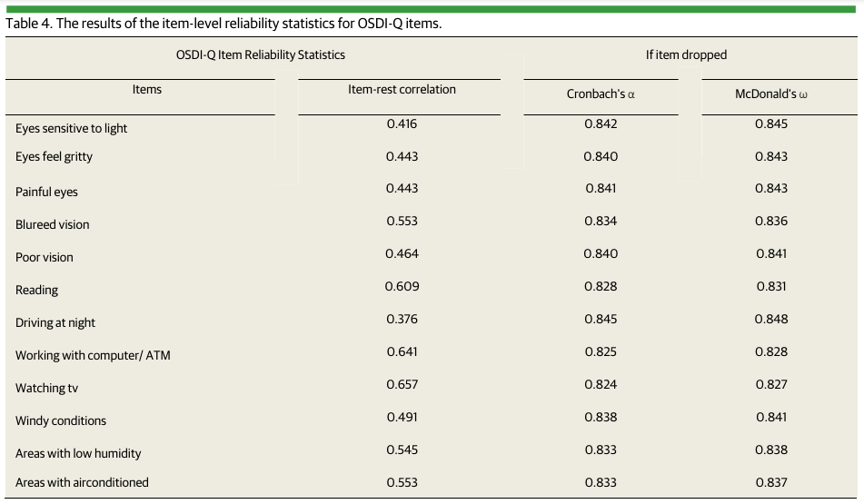The image size is (864, 504).
Task: Select the "Cronbach's α" column header
Action: pyautogui.click(x=601, y=94)
